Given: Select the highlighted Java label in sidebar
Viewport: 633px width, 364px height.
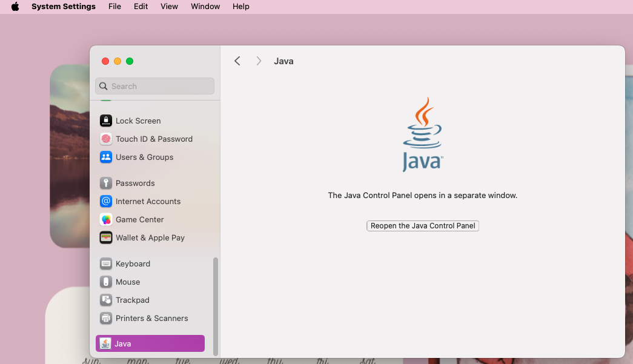Looking at the screenshot, I should pos(123,343).
